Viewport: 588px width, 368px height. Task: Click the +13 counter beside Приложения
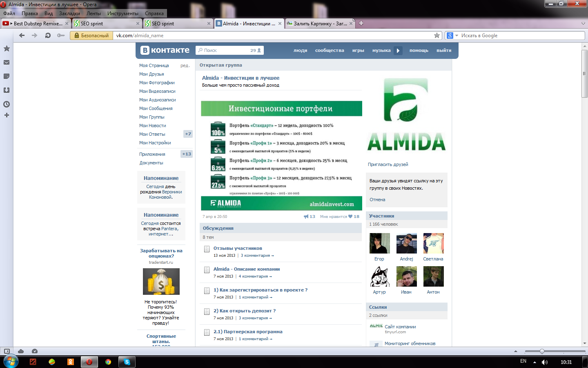[x=187, y=154]
